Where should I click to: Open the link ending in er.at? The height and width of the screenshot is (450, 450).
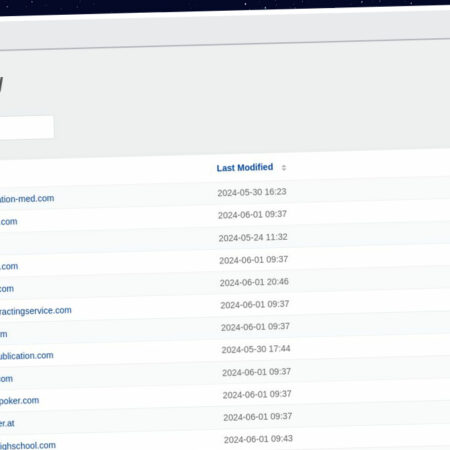click(x=7, y=424)
